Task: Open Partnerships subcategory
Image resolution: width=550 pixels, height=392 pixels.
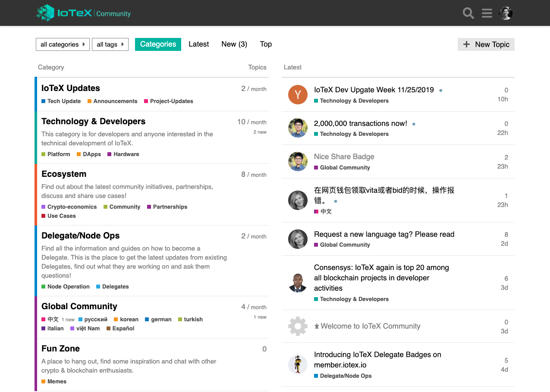Action: 167,207
